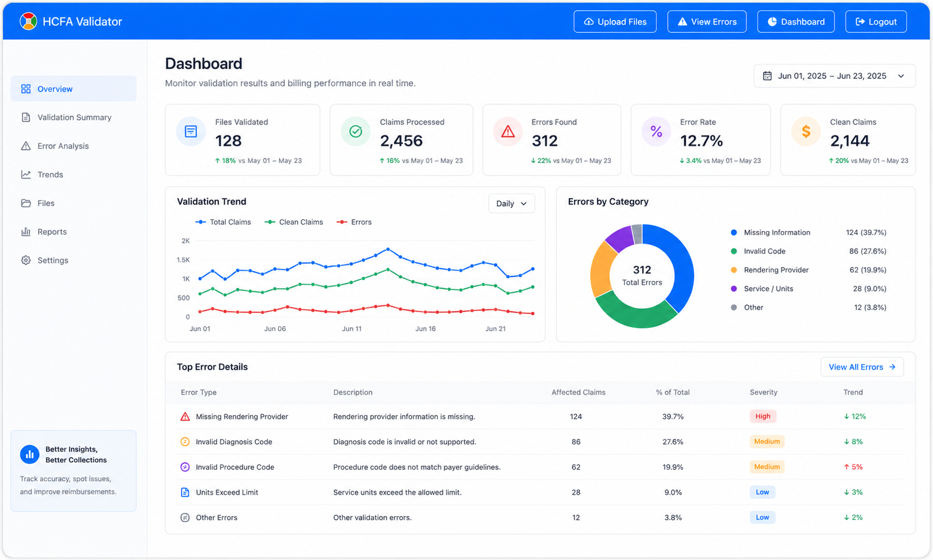Image resolution: width=933 pixels, height=560 pixels.
Task: Click '2,456' Claims Processed value
Action: pos(401,141)
